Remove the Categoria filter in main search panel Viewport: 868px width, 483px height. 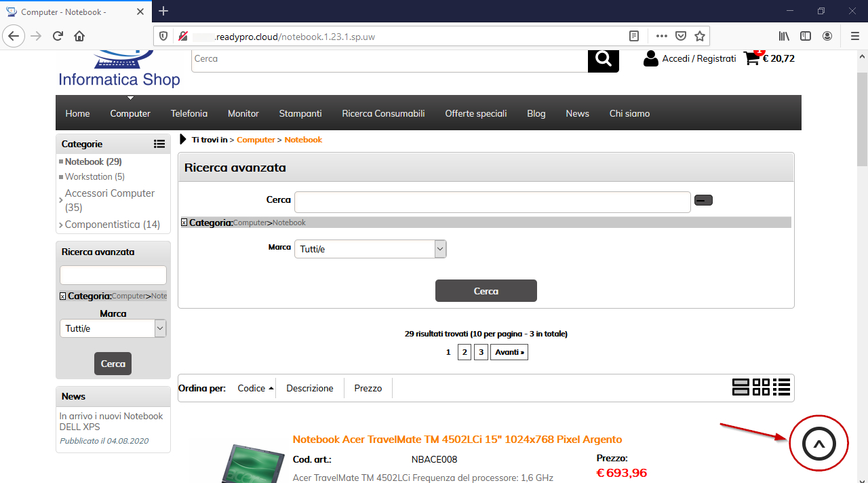(x=184, y=223)
